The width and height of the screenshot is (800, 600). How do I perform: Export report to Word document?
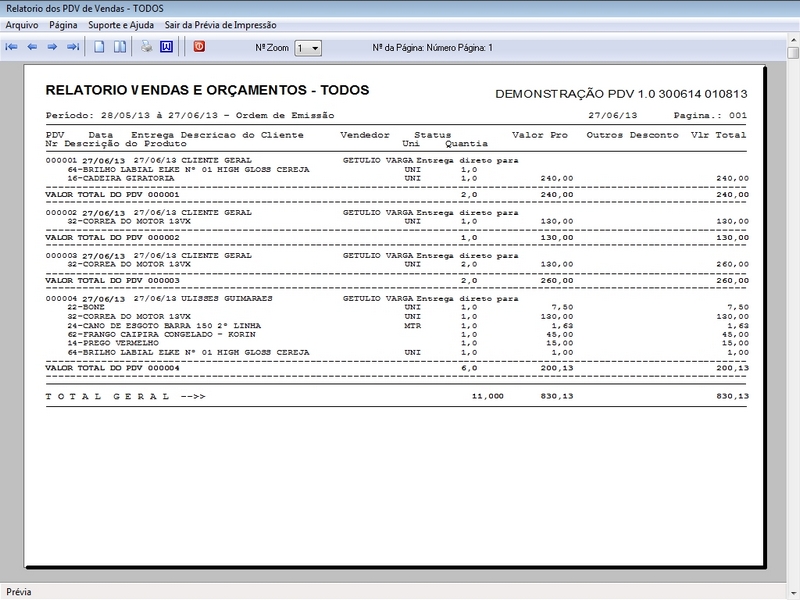pyautogui.click(x=166, y=47)
